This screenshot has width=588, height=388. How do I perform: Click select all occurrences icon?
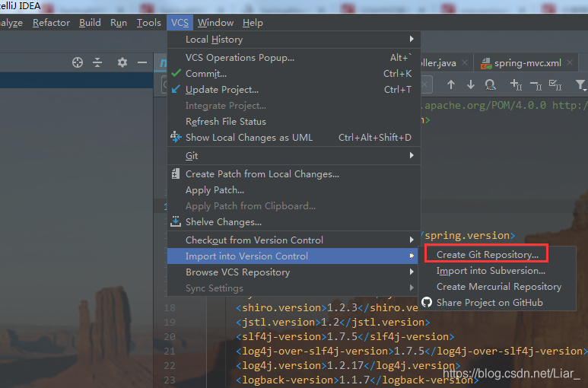[555, 84]
